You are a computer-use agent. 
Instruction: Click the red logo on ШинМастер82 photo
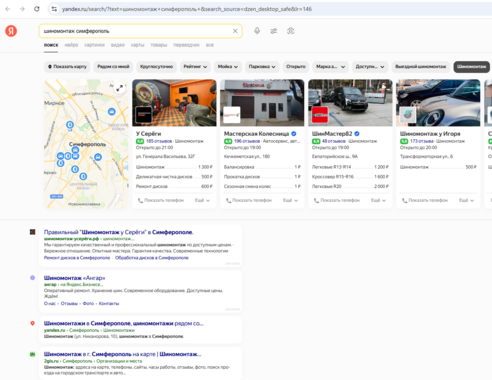pos(320,115)
